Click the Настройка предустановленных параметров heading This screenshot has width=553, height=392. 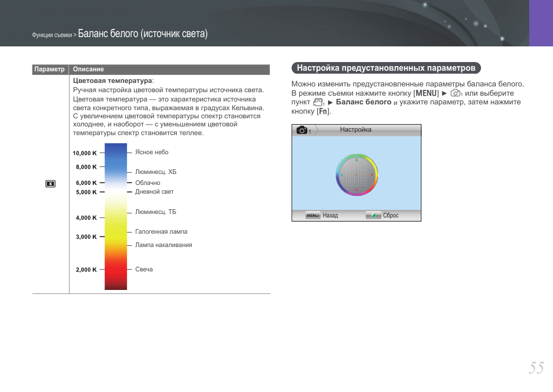pyautogui.click(x=386, y=68)
